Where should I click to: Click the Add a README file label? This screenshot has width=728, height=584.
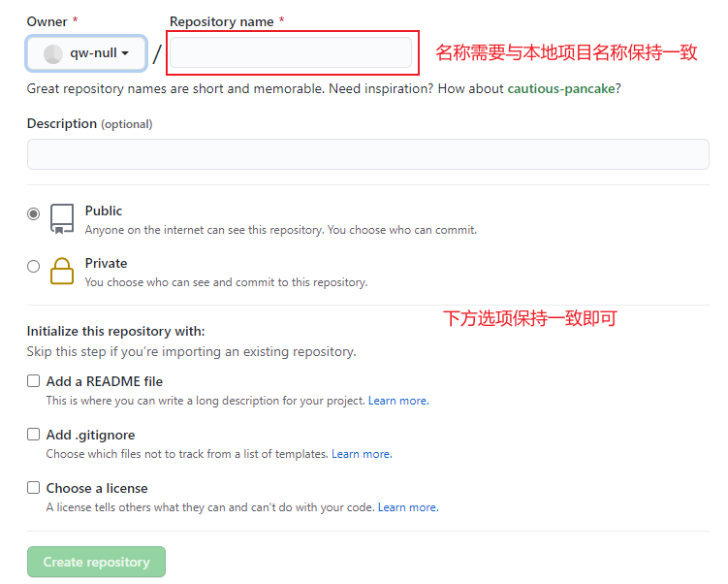click(105, 381)
